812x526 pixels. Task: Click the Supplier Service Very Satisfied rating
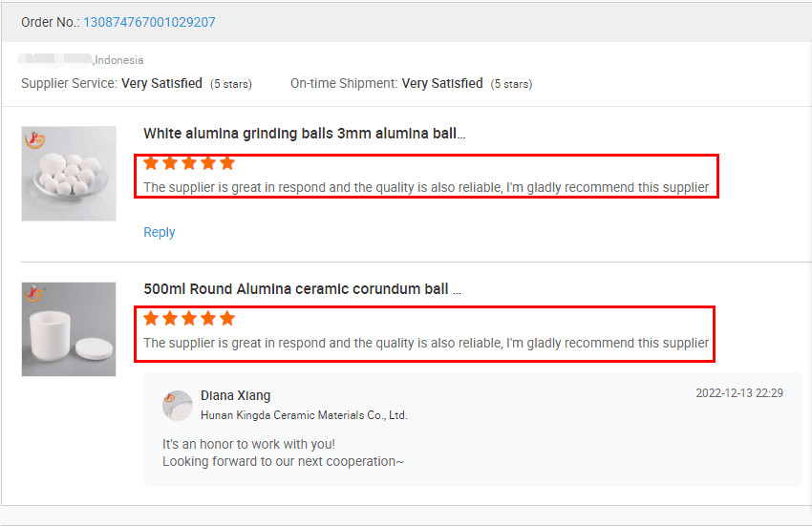coord(161,84)
